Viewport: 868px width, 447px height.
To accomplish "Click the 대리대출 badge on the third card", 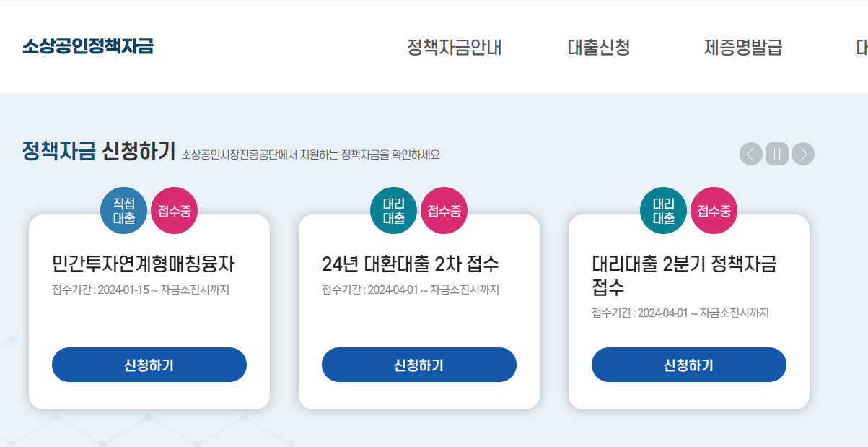I will (x=662, y=210).
